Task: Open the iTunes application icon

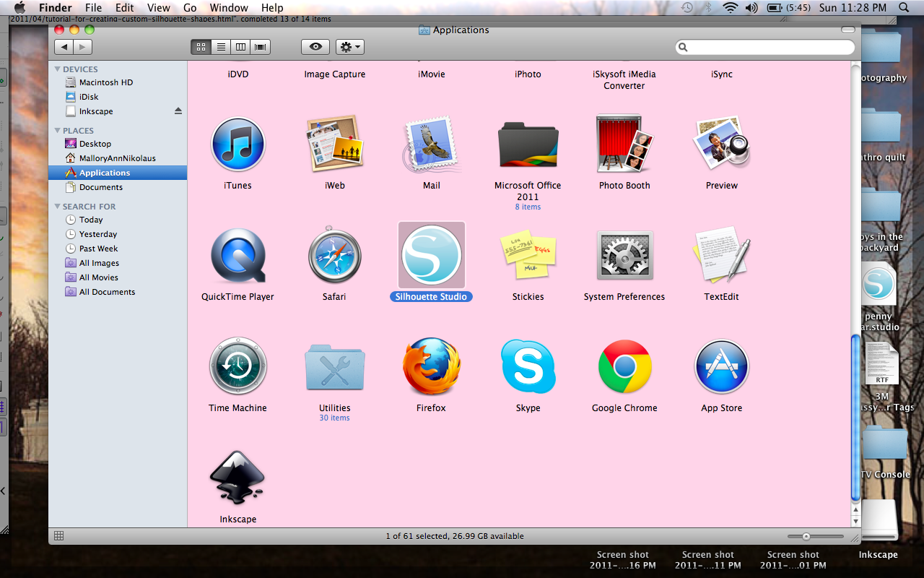Action: [237, 144]
